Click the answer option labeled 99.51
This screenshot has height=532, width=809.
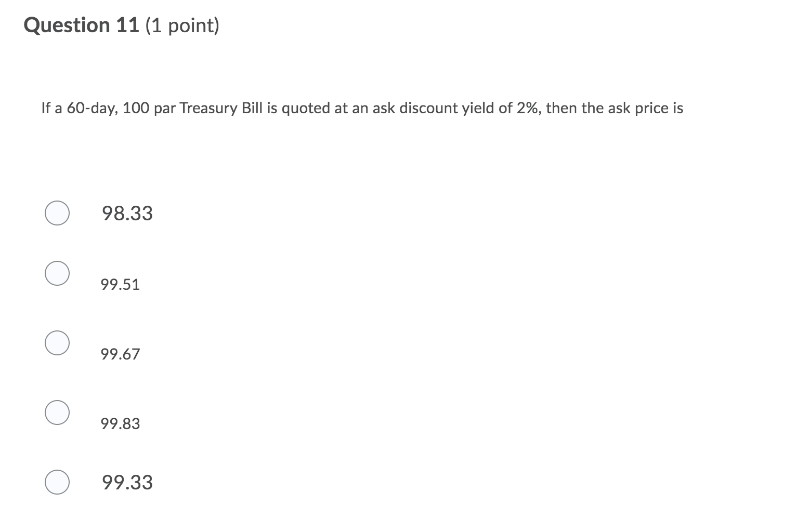[x=120, y=284]
